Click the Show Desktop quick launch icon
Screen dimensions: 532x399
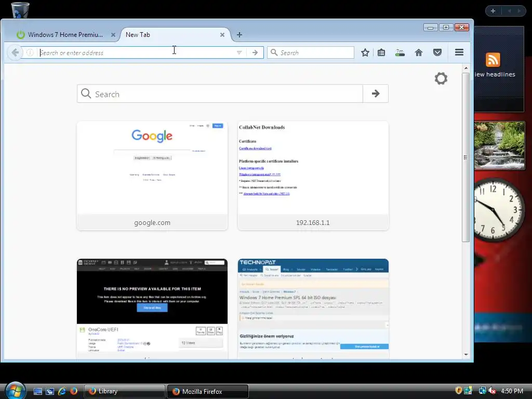click(x=37, y=391)
